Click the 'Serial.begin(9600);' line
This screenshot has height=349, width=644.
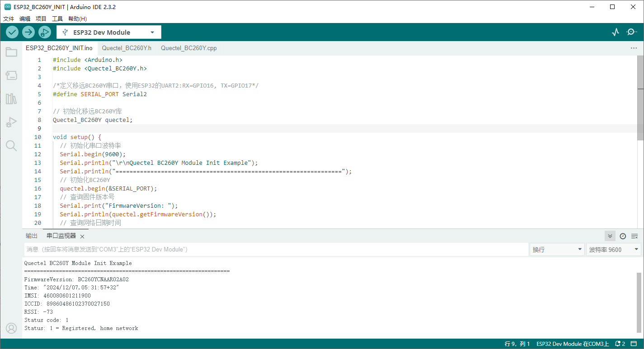93,154
